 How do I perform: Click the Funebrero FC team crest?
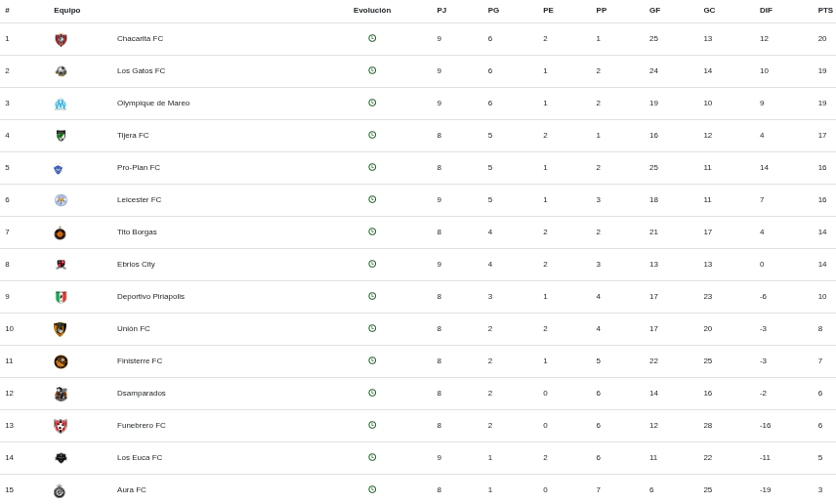point(61,426)
